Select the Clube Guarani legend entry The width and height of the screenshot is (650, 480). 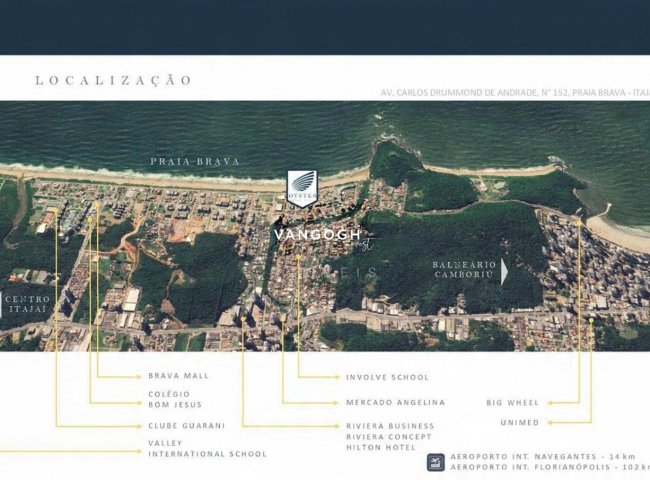click(x=186, y=425)
